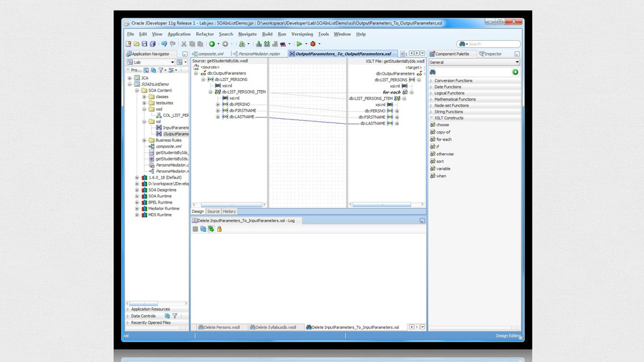Switch to PersonsMediator.mplan tab
The width and height of the screenshot is (644, 362).
(x=257, y=54)
